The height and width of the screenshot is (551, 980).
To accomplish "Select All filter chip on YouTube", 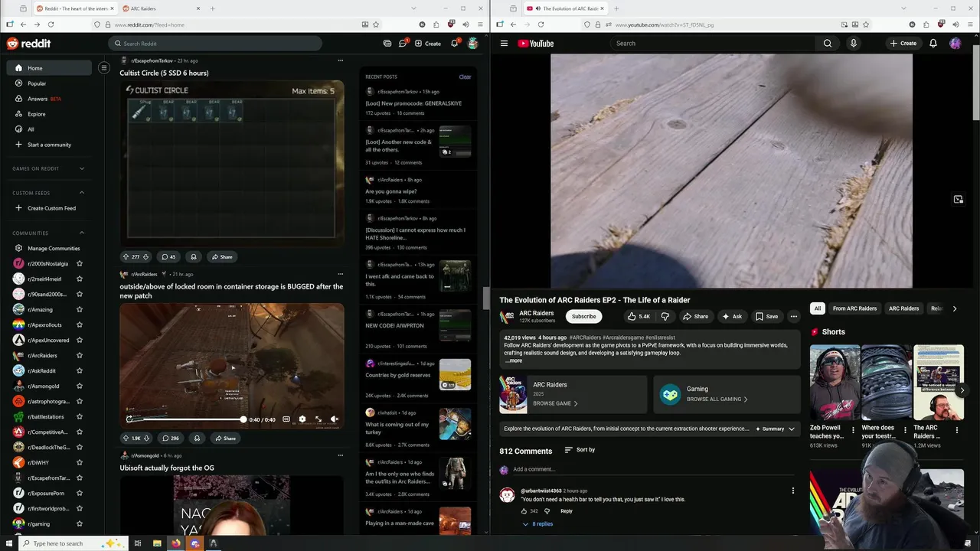I will tap(818, 308).
